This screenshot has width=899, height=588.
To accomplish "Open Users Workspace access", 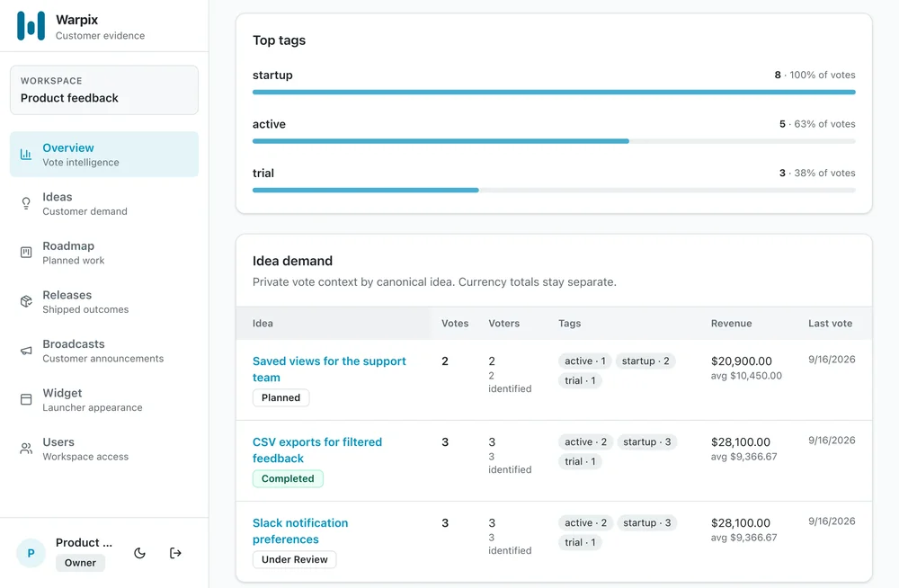I will 104,449.
